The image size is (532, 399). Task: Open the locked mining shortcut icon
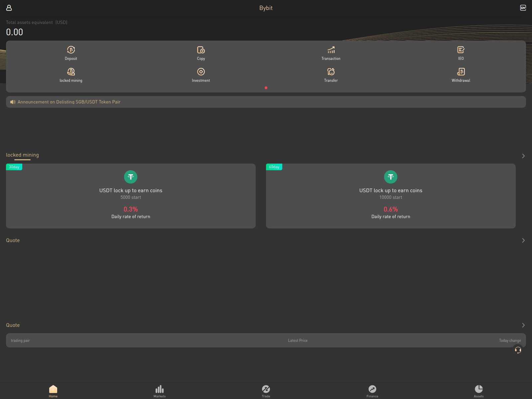(x=71, y=72)
